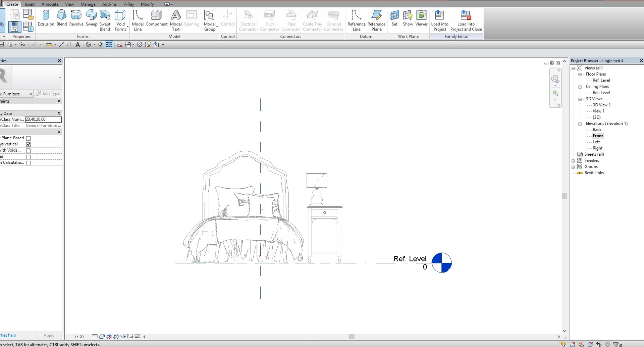Click the Edit Type button
Viewport: 644px width, 347px height.
[x=48, y=93]
